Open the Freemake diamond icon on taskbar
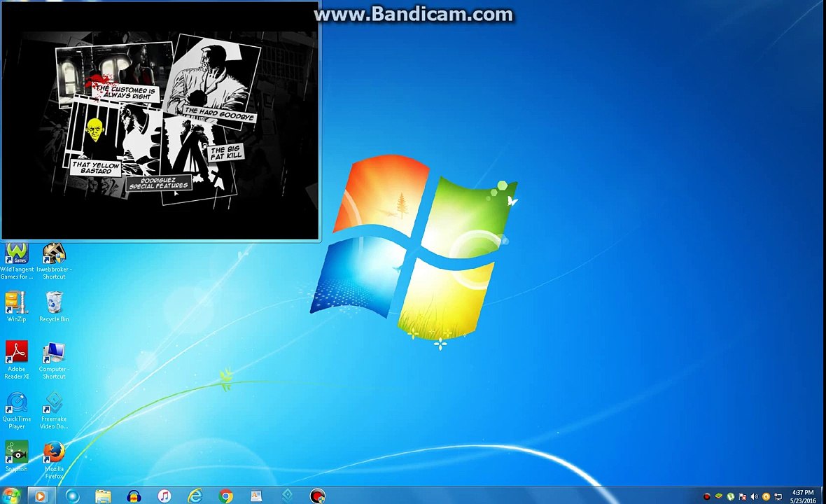 tap(287, 496)
